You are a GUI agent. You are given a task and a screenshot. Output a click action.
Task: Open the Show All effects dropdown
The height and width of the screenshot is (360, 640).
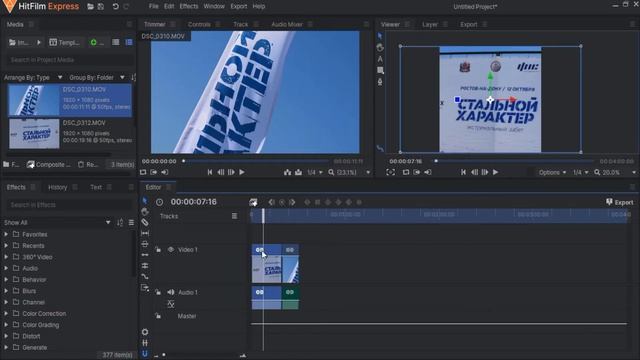(57, 222)
